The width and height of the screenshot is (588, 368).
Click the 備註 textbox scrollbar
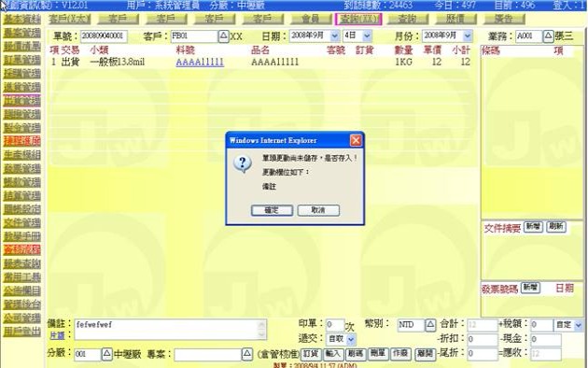tap(262, 330)
